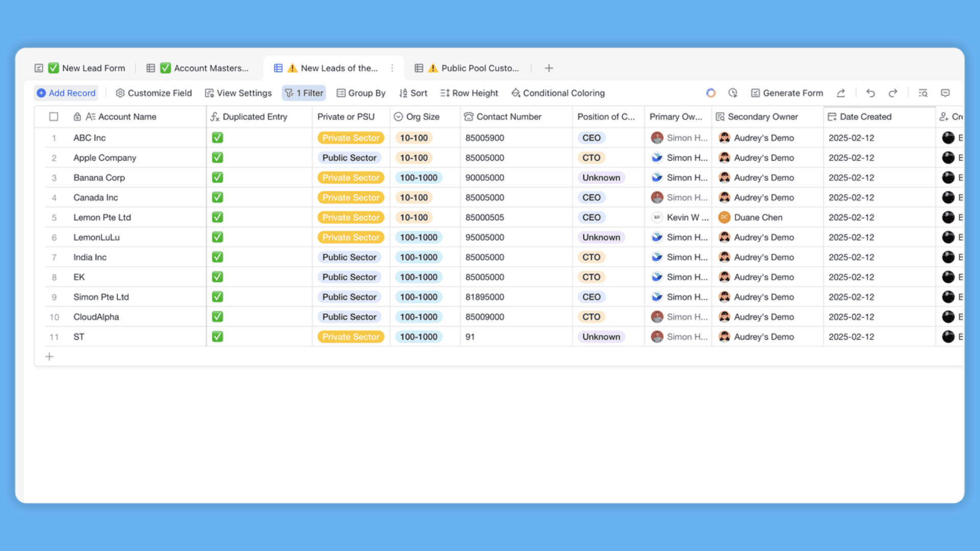This screenshot has width=980, height=551.
Task: Open Public Sector dropdown for Apple Company
Action: [x=349, y=158]
